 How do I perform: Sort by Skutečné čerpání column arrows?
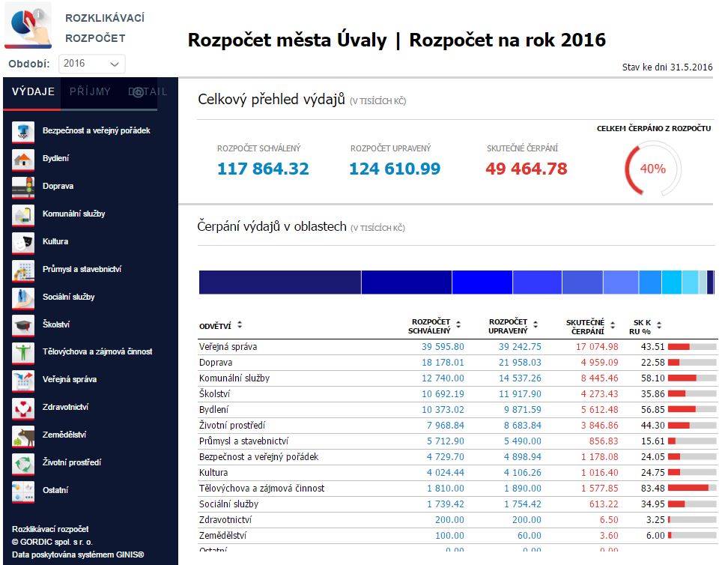(x=612, y=326)
